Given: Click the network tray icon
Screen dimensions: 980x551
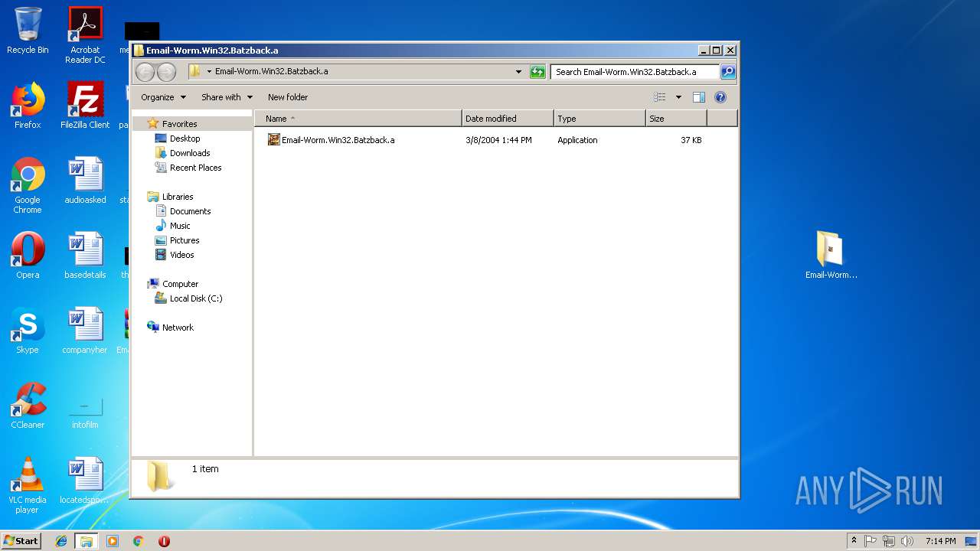Looking at the screenshot, I should tap(889, 541).
